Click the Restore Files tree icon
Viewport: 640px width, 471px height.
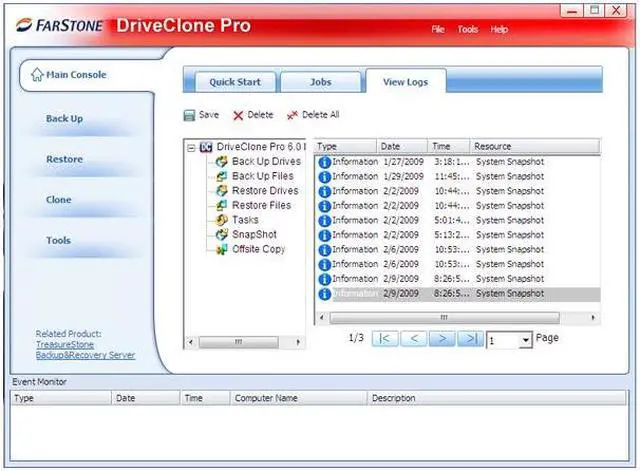(222, 205)
